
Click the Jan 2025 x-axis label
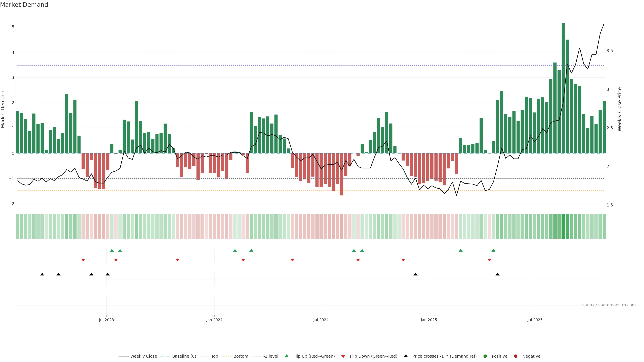429,320
